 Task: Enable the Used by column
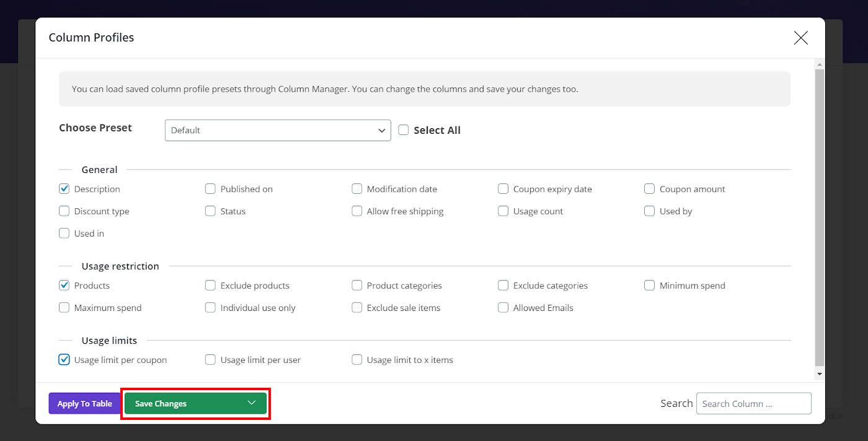[649, 211]
